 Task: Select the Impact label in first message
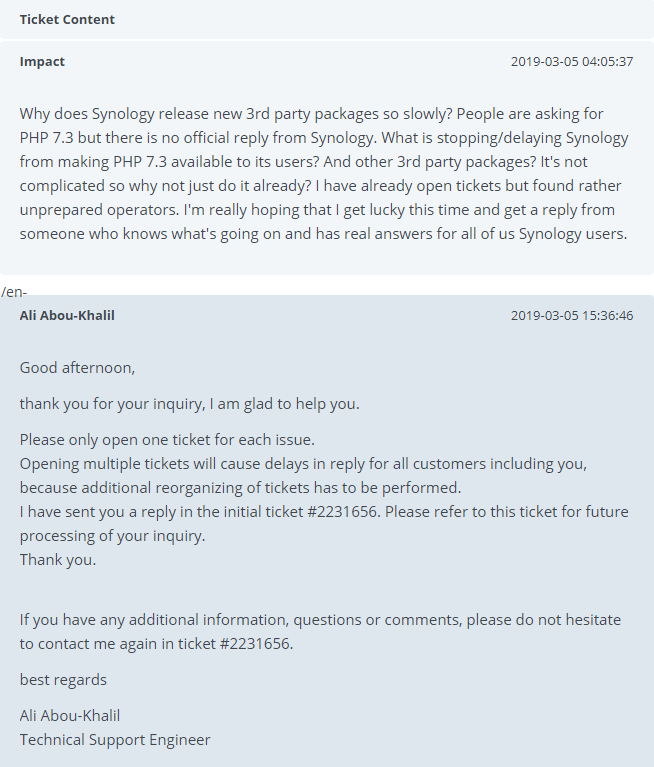(x=42, y=62)
